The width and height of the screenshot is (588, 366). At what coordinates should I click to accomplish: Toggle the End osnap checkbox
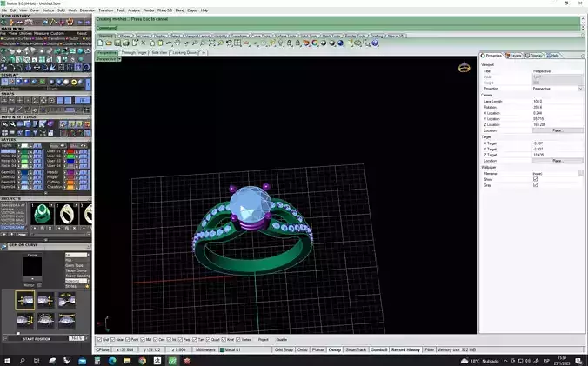[x=100, y=339]
